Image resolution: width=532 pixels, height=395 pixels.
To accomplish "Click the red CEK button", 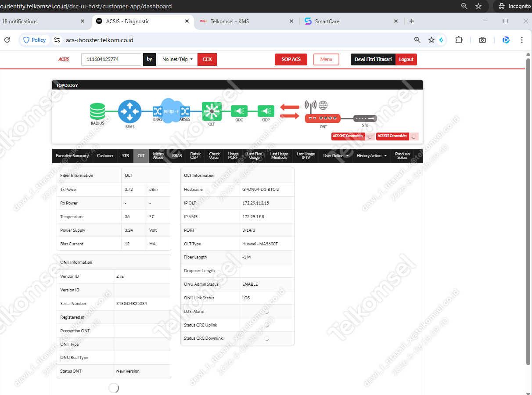I will (207, 59).
